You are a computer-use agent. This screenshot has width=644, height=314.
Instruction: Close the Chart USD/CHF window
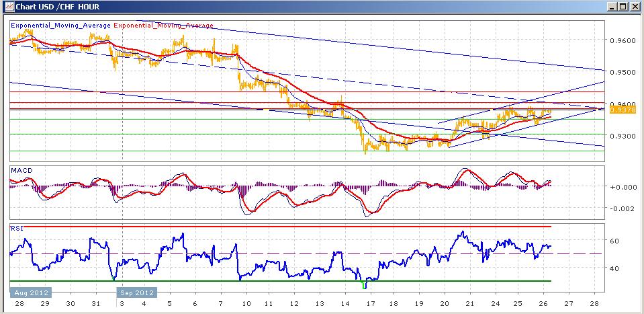point(634,7)
